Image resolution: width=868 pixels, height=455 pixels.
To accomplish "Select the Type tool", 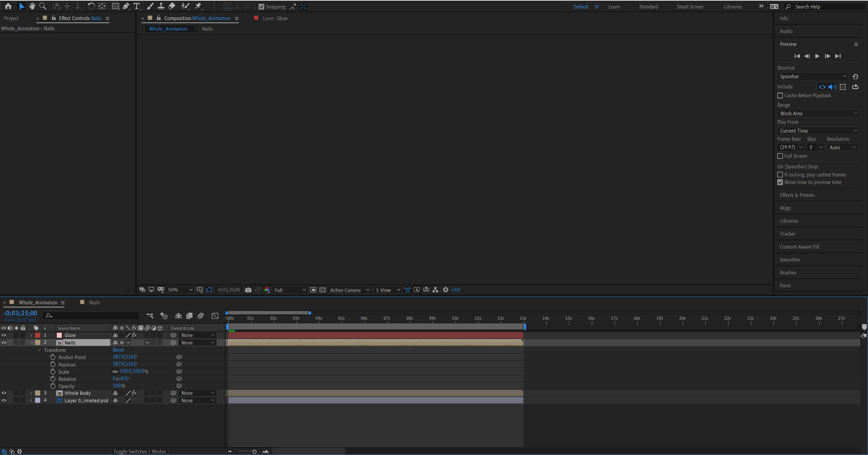I will point(137,6).
